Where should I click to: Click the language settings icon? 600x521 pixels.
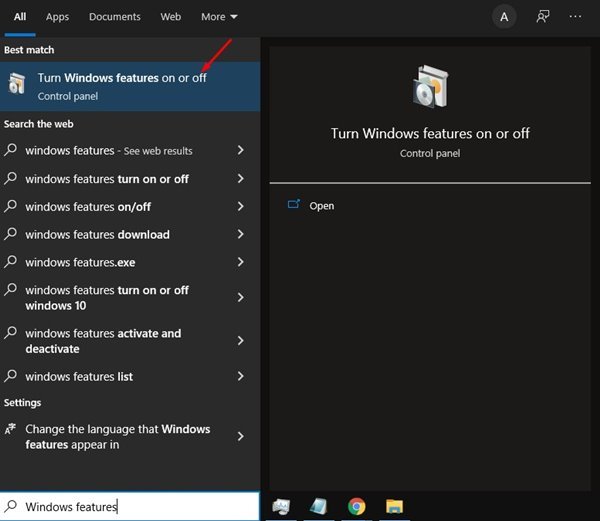pos(10,428)
